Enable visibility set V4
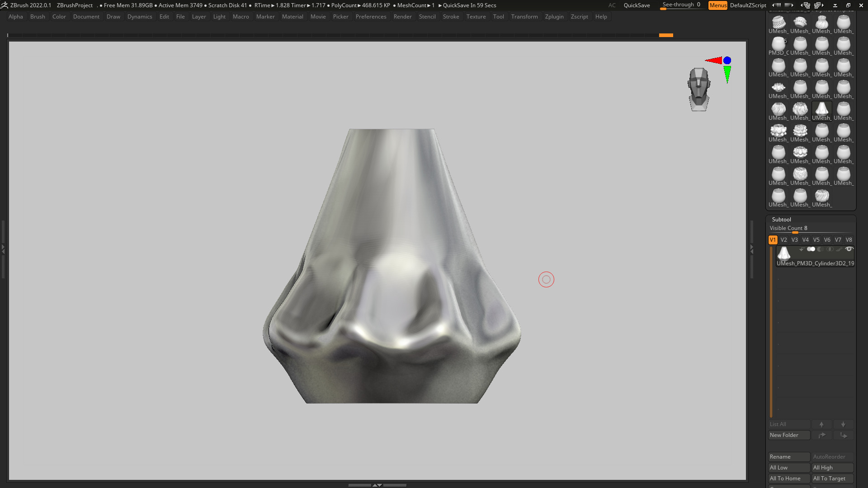The width and height of the screenshot is (868, 488). pyautogui.click(x=805, y=240)
